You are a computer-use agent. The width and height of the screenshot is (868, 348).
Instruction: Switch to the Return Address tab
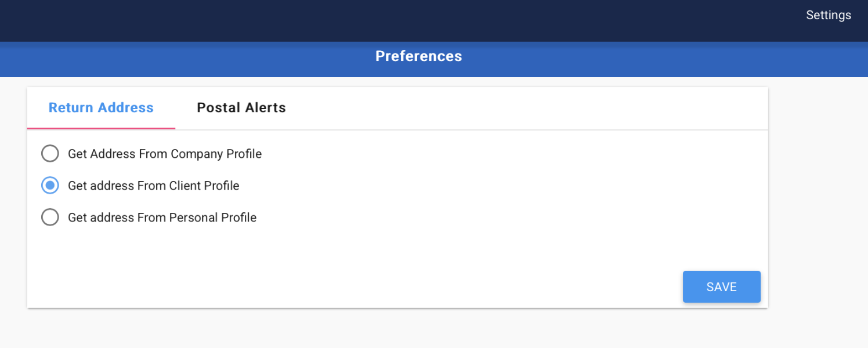coord(101,108)
